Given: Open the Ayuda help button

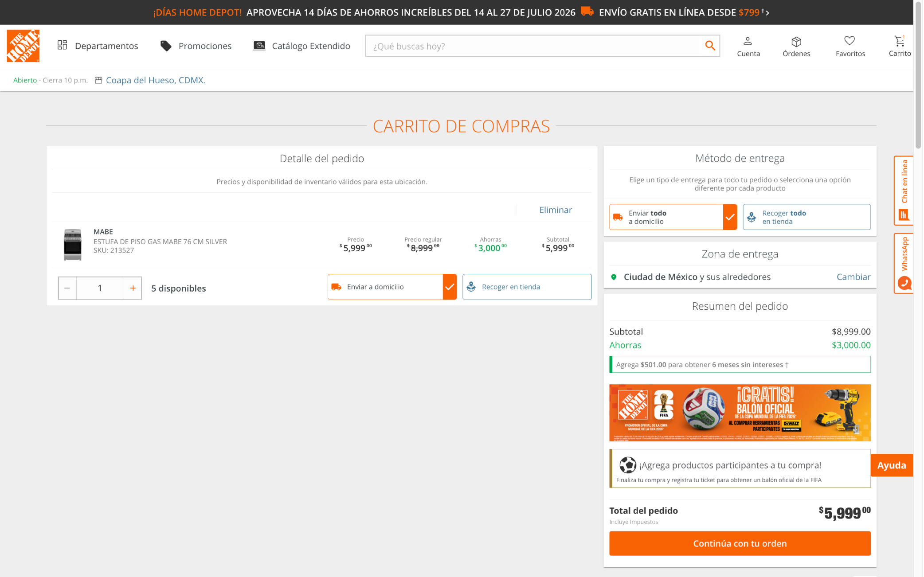Looking at the screenshot, I should (x=892, y=465).
